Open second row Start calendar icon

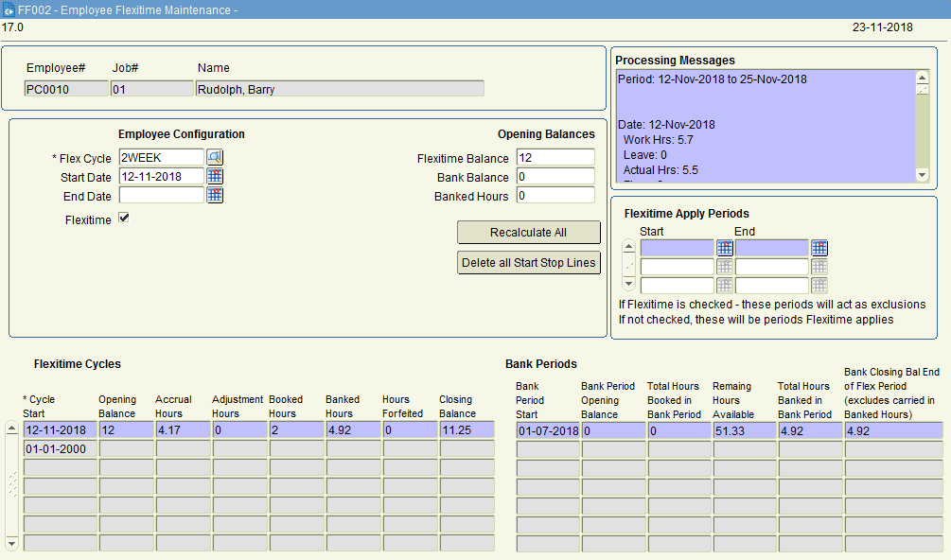point(725,267)
